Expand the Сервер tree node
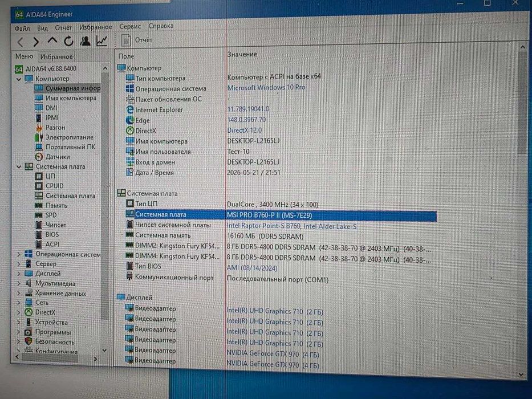Image resolution: width=532 pixels, height=399 pixels. click(x=19, y=263)
